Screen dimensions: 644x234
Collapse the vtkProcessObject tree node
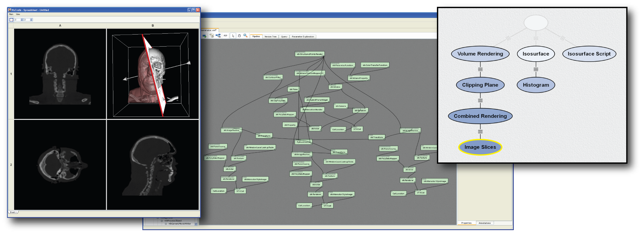(x=162, y=221)
